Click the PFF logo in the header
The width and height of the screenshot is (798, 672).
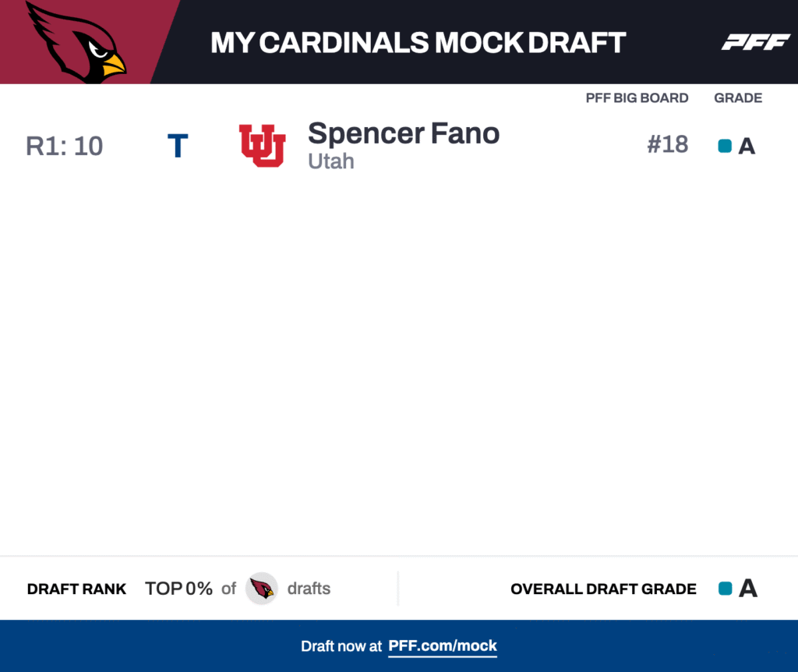(755, 42)
